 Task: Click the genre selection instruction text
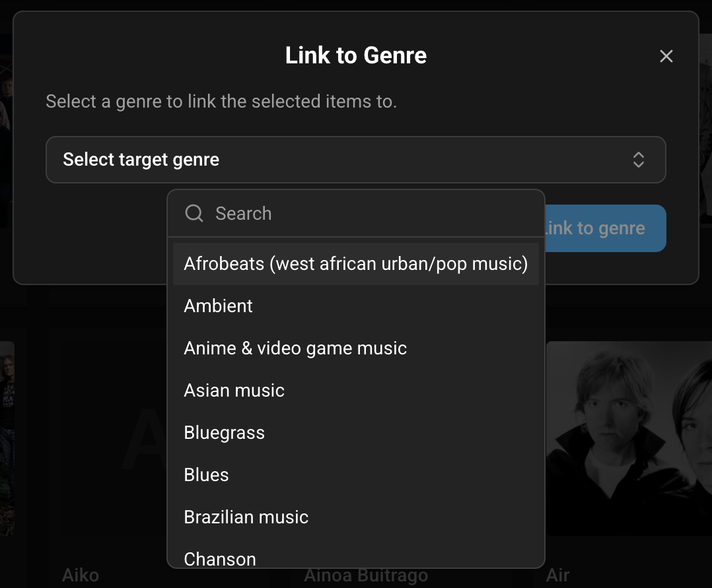pyautogui.click(x=221, y=102)
